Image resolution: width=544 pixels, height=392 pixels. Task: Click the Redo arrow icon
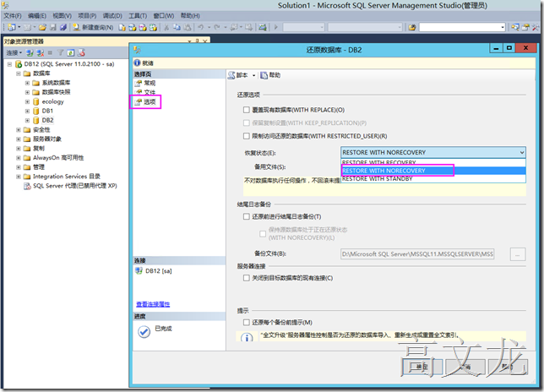[217, 27]
